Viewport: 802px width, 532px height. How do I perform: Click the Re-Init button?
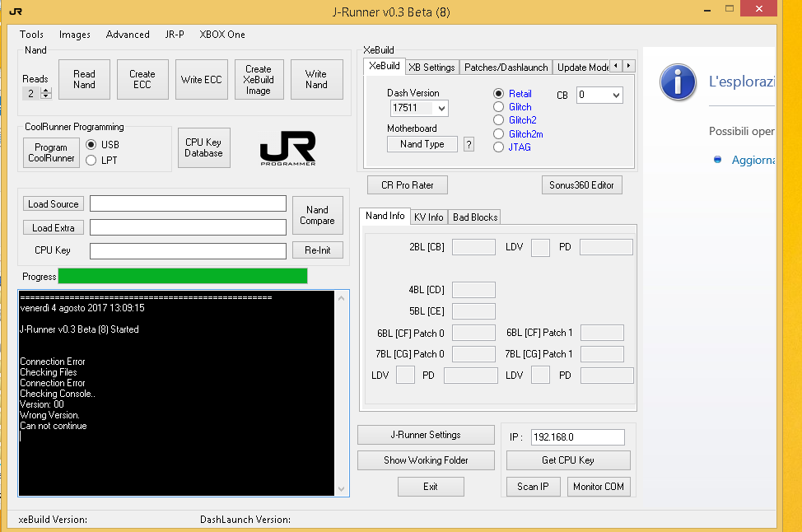click(x=317, y=250)
